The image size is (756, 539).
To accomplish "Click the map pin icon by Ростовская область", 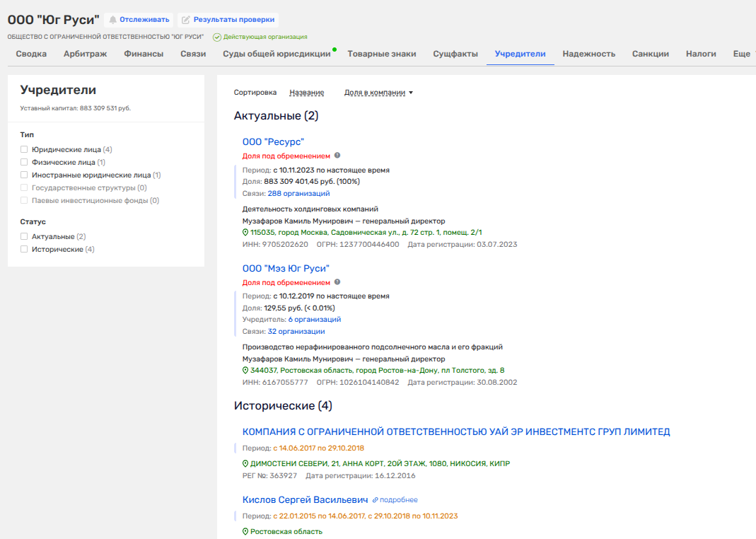I will 245,531.
